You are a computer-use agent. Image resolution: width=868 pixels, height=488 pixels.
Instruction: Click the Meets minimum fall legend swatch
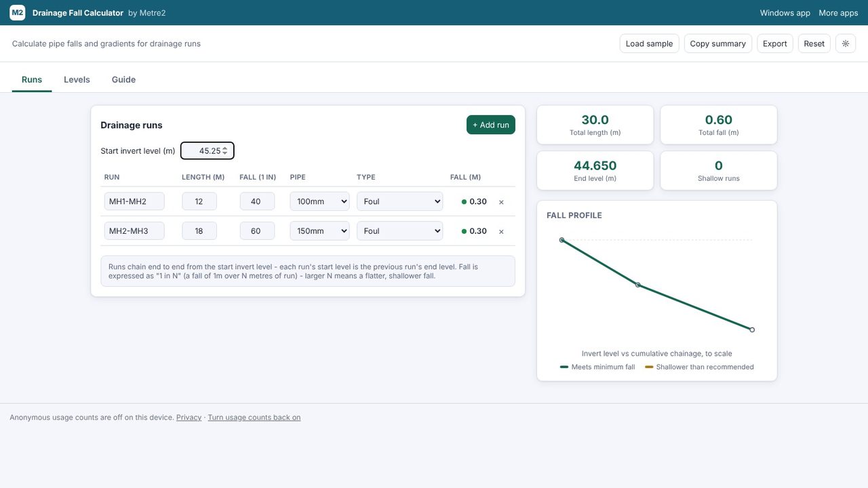pos(564,367)
